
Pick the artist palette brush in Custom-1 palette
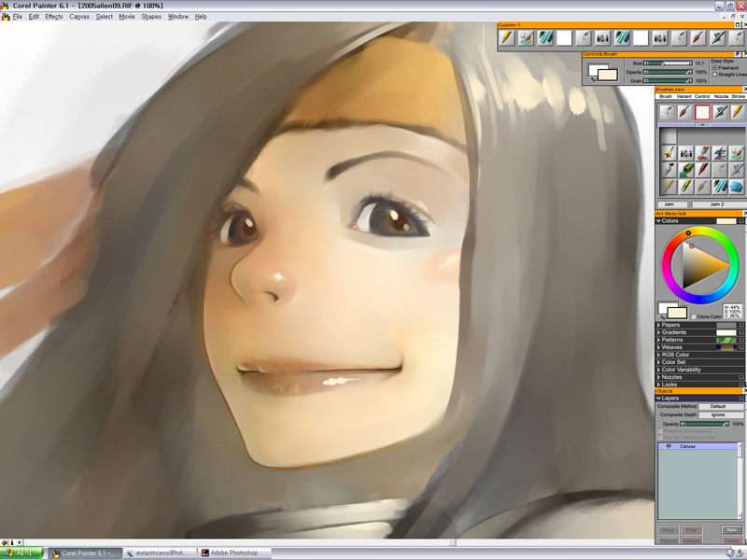coord(526,38)
